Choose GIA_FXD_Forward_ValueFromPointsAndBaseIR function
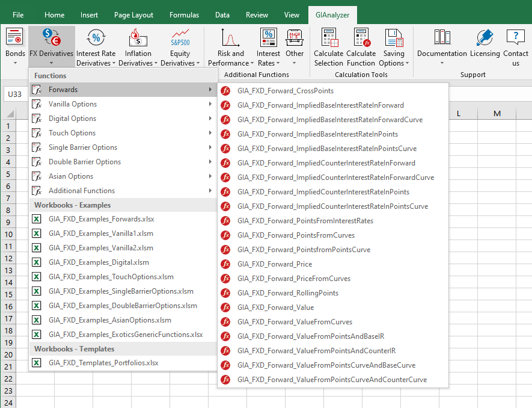Viewport: 532px width, 408px height. (333, 336)
